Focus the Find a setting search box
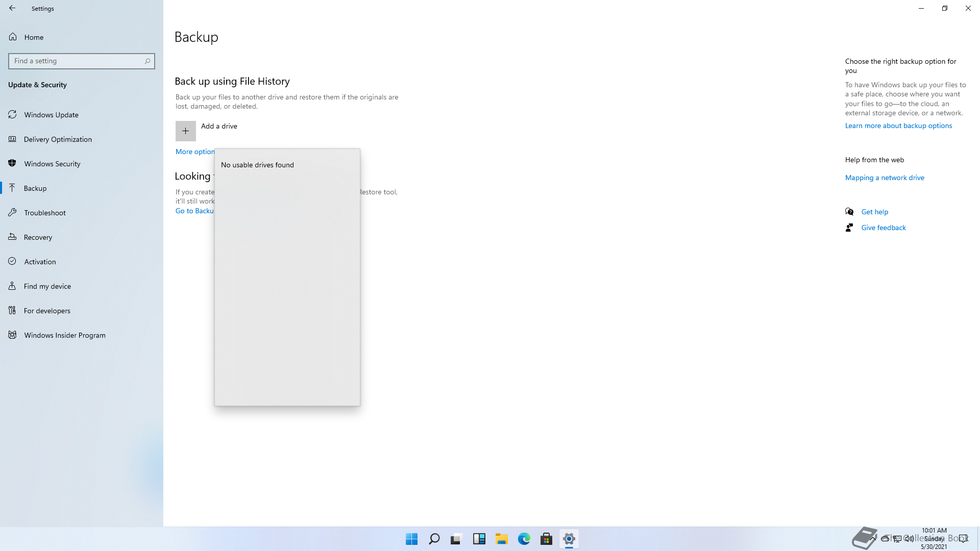This screenshot has height=551, width=980. pos(82,61)
